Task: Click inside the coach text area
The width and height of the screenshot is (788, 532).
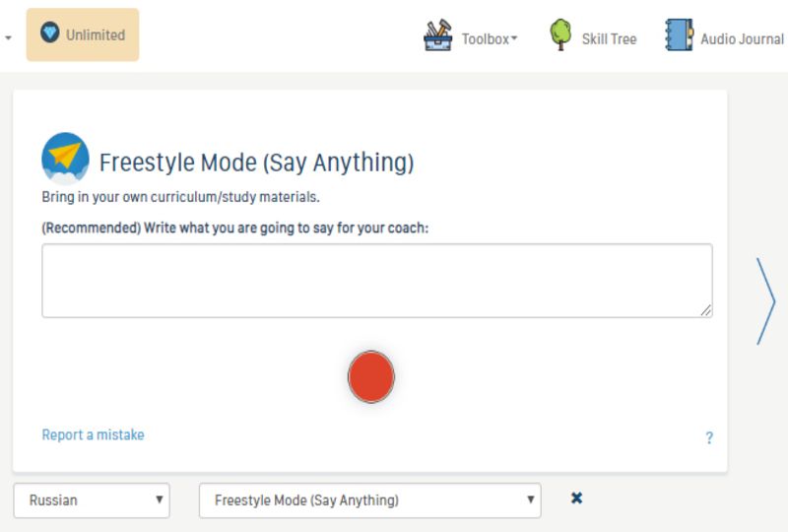Action: click(376, 281)
